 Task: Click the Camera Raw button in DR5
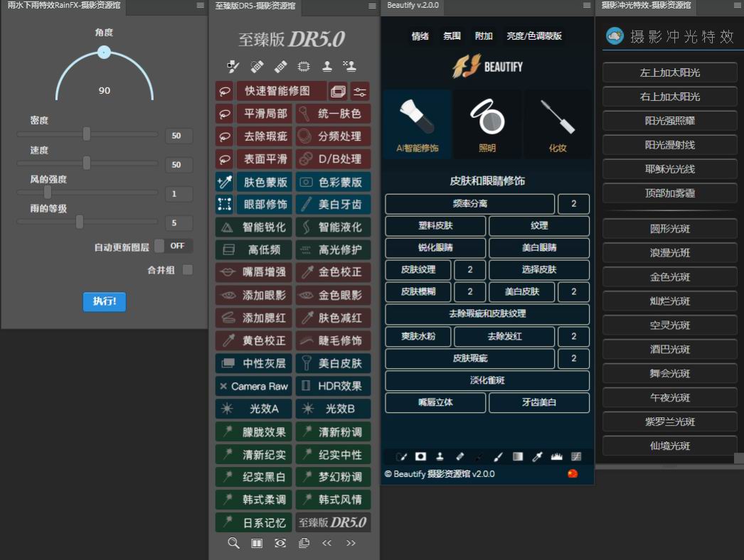(x=253, y=386)
